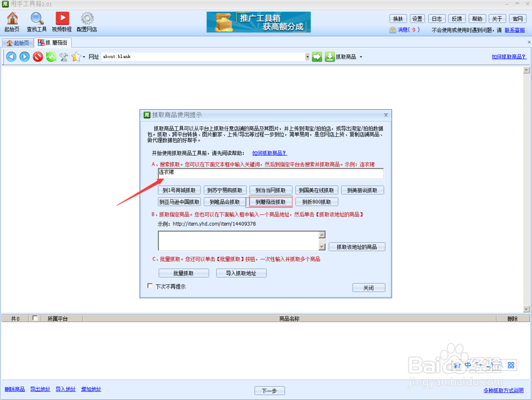Expand the URL address dropdown arrow
Screen dimensions: 532x400
[307, 56]
